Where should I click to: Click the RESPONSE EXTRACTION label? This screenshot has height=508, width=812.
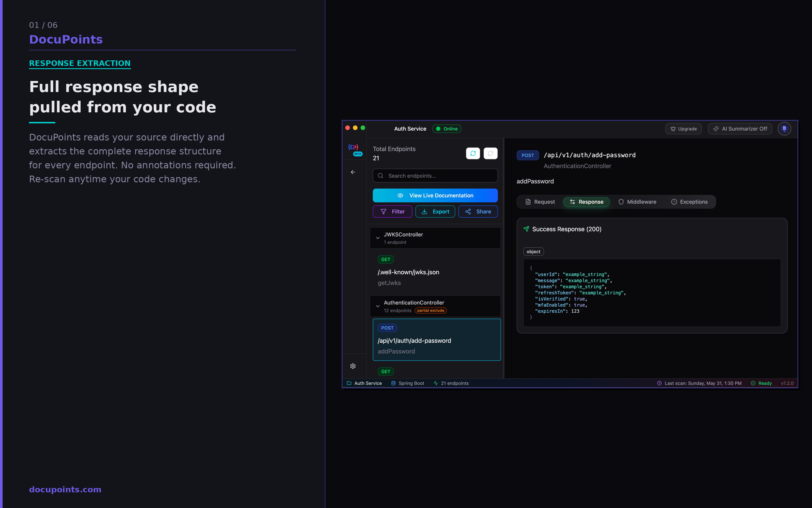pos(79,63)
